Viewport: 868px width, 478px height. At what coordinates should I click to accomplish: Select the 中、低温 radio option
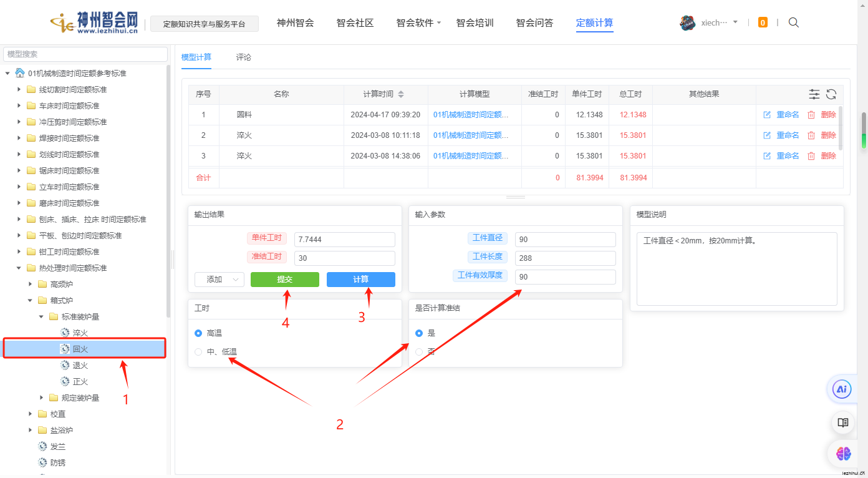[x=198, y=352]
